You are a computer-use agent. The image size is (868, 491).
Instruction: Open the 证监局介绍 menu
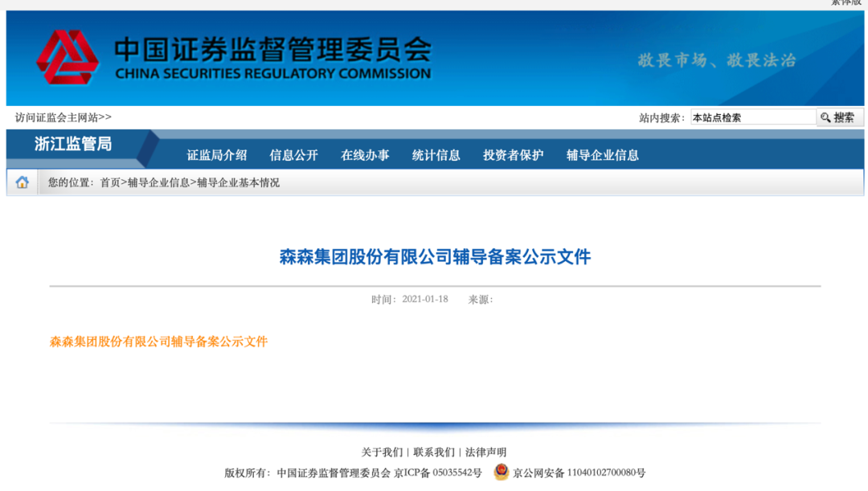point(217,156)
